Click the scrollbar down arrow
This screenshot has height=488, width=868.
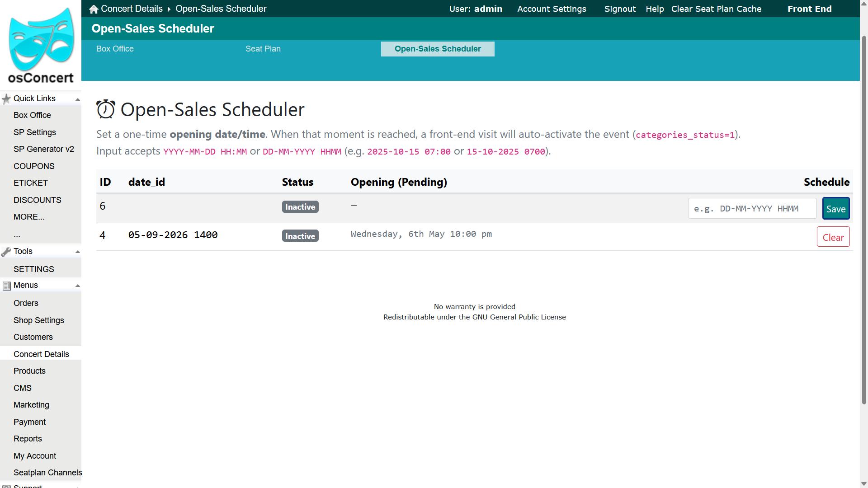pos(864,483)
